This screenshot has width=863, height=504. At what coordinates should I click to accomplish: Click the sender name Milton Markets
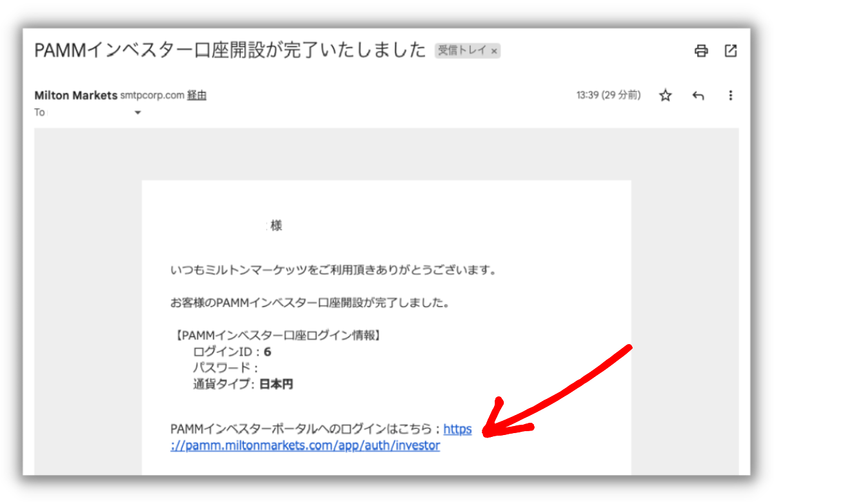pos(75,95)
